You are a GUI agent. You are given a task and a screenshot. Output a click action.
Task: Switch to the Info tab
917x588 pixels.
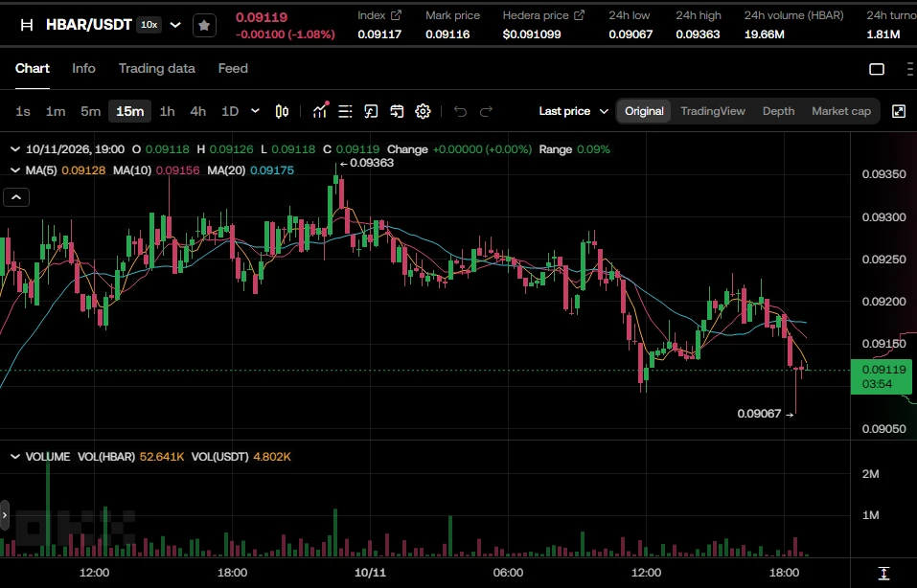tap(83, 68)
